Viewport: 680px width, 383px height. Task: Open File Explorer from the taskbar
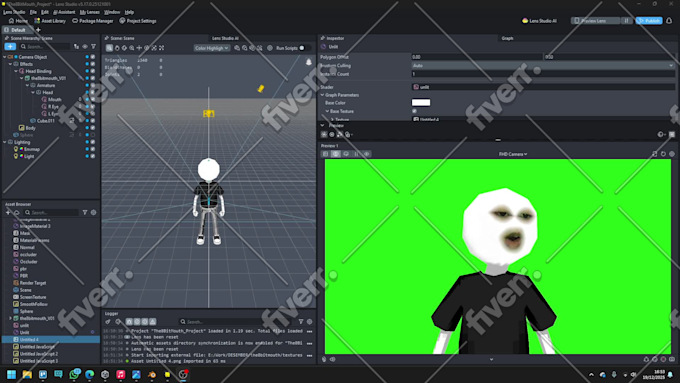(x=27, y=374)
